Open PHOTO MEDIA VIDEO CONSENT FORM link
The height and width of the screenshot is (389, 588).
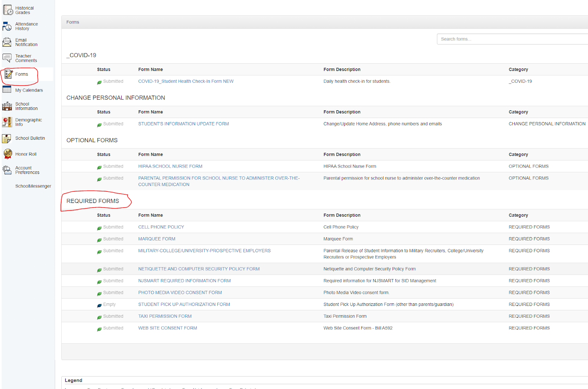coord(180,293)
